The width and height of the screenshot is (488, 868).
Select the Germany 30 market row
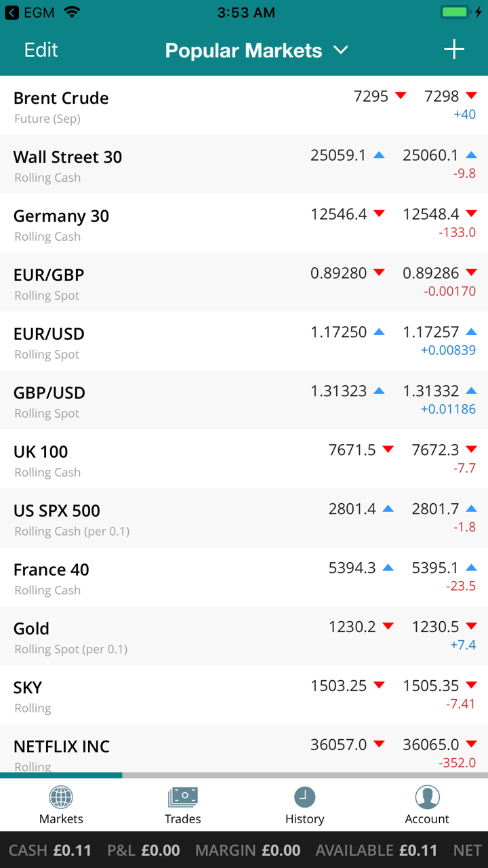coord(136,224)
